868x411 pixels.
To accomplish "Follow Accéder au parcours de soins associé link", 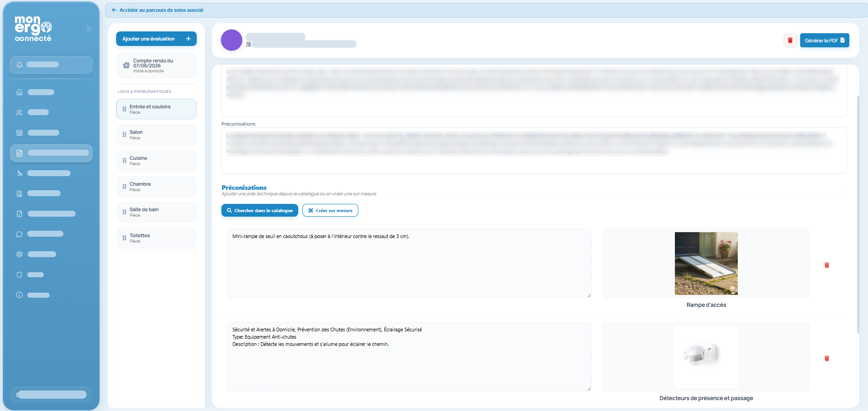I will point(158,10).
